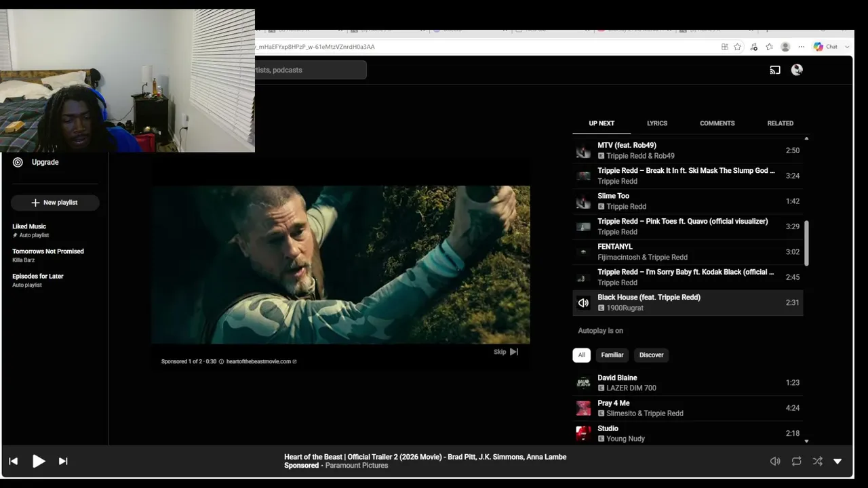Click the 2:31 duration of Black House
Image resolution: width=868 pixels, height=488 pixels.
[x=793, y=303]
